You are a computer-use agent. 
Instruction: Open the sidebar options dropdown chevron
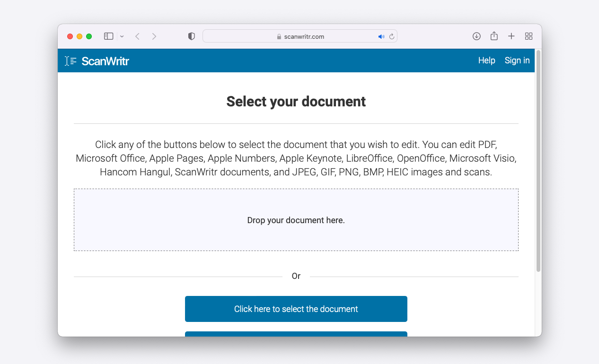coord(122,36)
